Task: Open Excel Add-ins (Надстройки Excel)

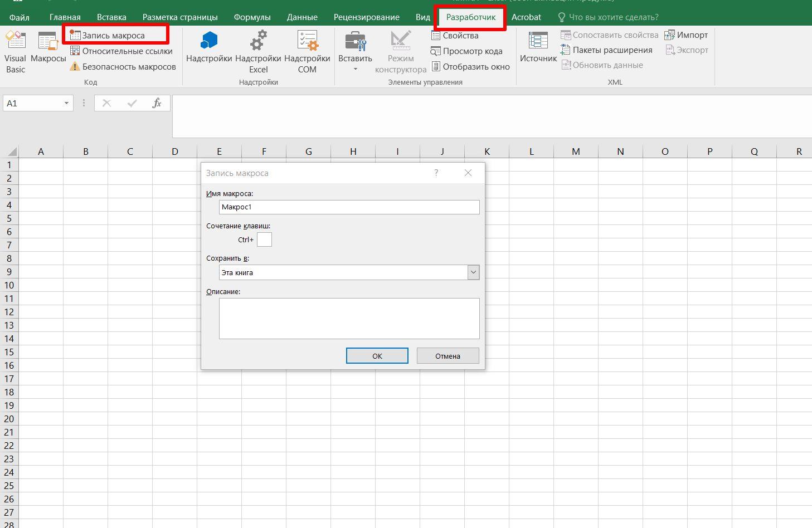Action: pyautogui.click(x=258, y=52)
